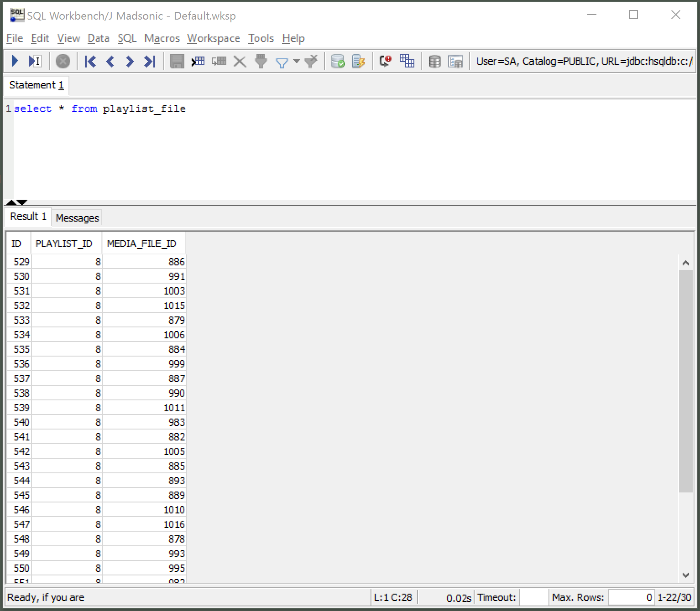Open the Database Explorer icon
Image resolution: width=700 pixels, height=611 pixels.
[x=434, y=61]
